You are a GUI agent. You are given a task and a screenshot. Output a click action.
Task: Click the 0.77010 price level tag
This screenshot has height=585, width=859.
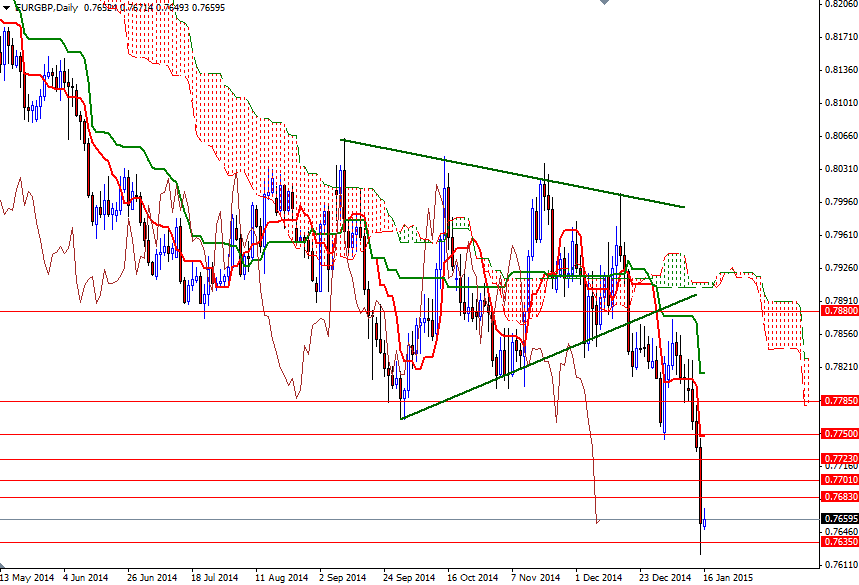click(838, 479)
